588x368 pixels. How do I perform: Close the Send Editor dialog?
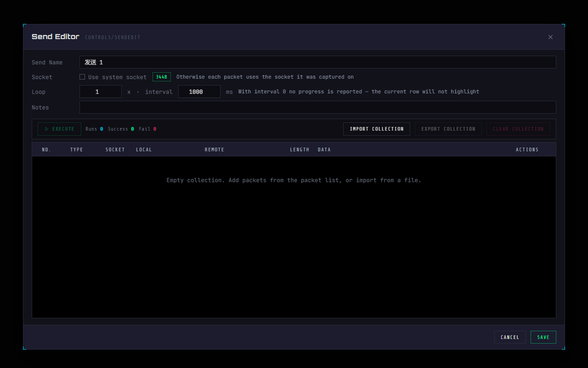pyautogui.click(x=550, y=37)
